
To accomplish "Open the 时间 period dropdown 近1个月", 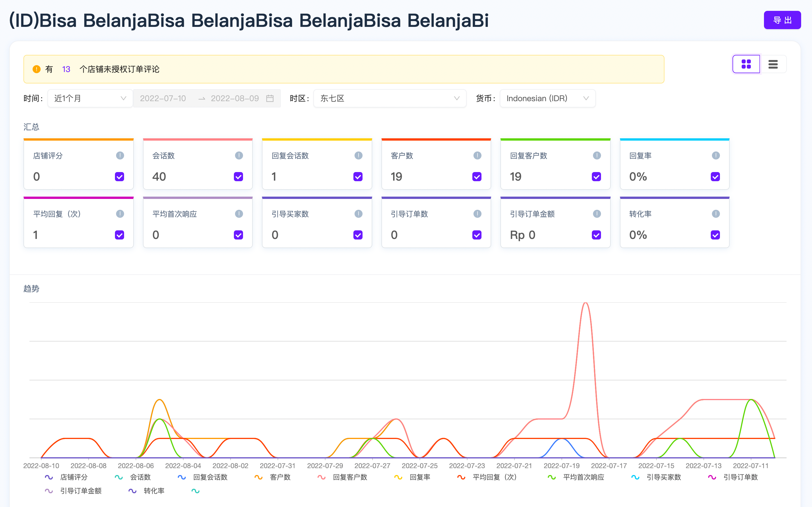I will click(90, 98).
